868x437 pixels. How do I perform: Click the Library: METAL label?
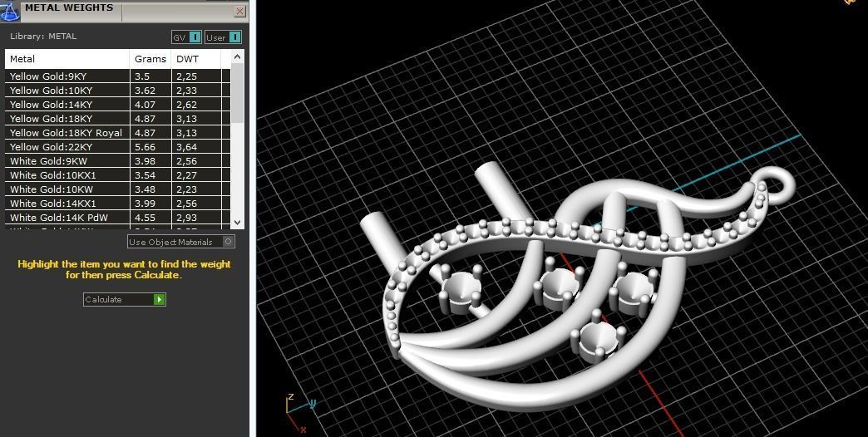tap(43, 37)
